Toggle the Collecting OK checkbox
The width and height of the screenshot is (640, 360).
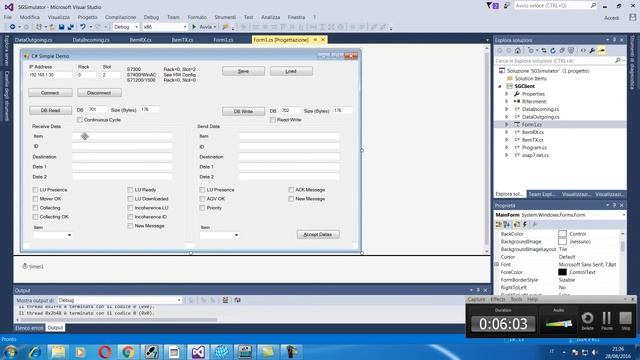click(x=35, y=217)
